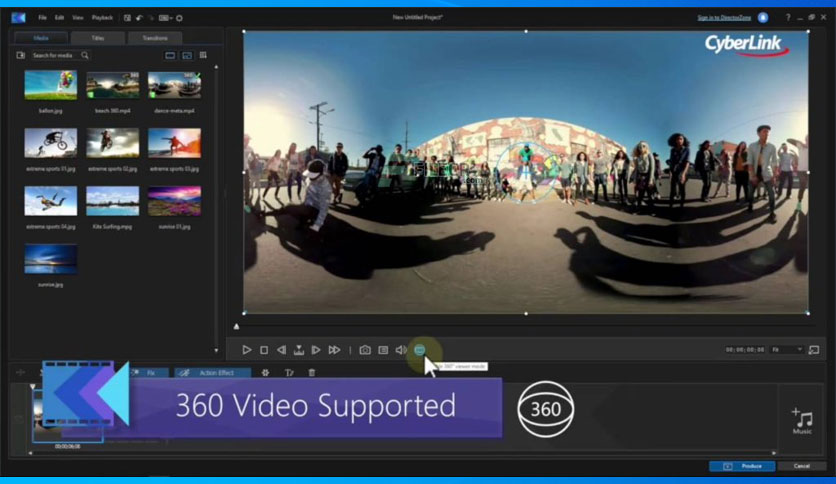Switch to the Transitions tab
This screenshot has width=836, height=484.
point(155,38)
